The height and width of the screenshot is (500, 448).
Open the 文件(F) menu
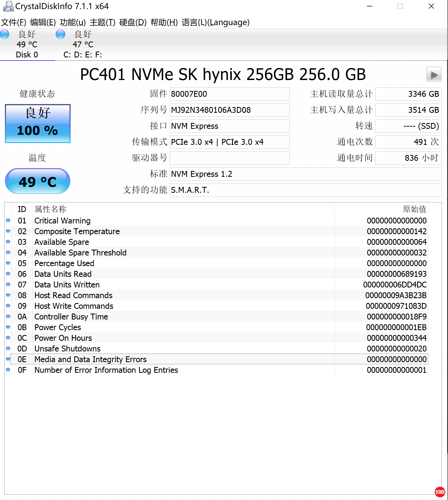pos(13,22)
